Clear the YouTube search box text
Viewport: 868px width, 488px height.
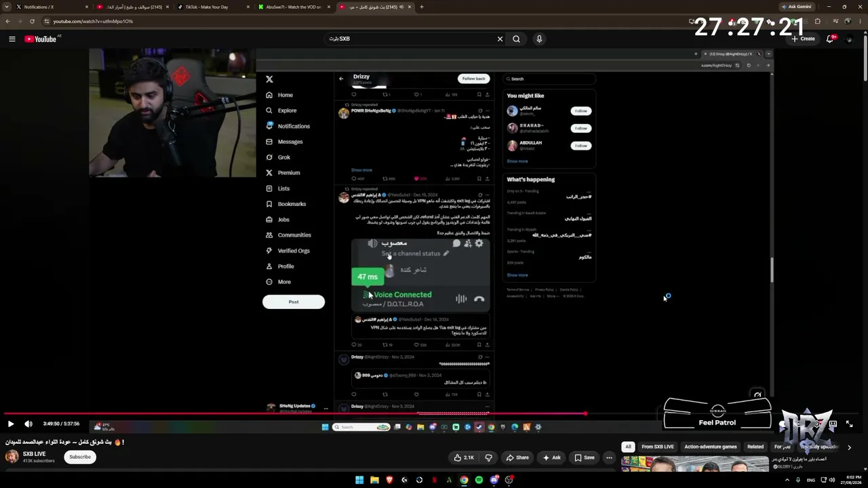[500, 39]
